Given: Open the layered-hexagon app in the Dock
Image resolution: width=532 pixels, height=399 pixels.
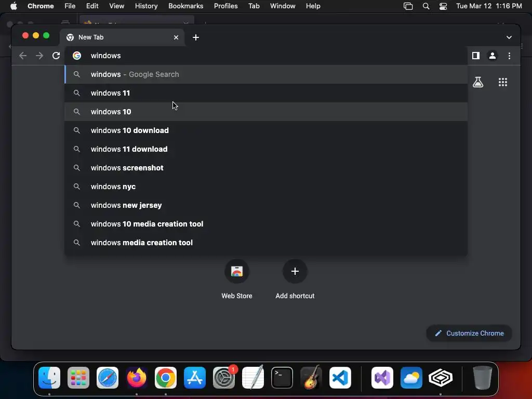Looking at the screenshot, I should click(x=441, y=378).
